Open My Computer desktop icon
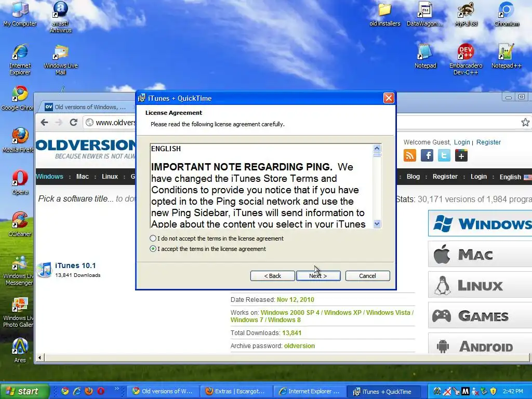The height and width of the screenshot is (399, 532). [20, 14]
